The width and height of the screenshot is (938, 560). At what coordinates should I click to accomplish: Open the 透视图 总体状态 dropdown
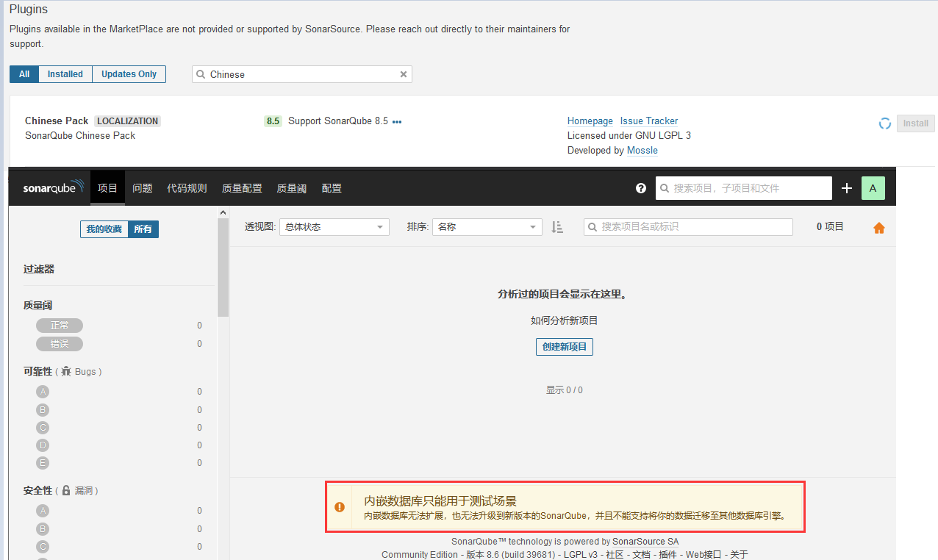334,227
